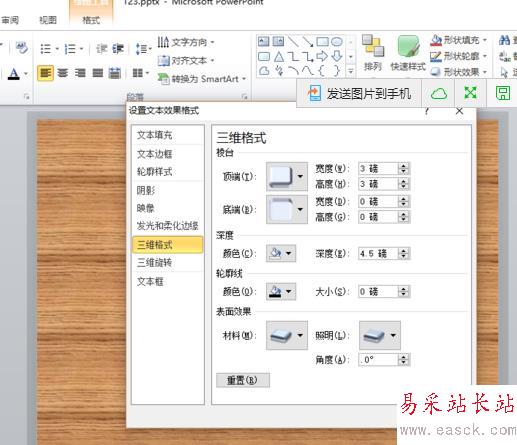Viewport: 517px width, 445px height.
Task: Open 转换为 SmartArt menu
Action: (x=202, y=79)
